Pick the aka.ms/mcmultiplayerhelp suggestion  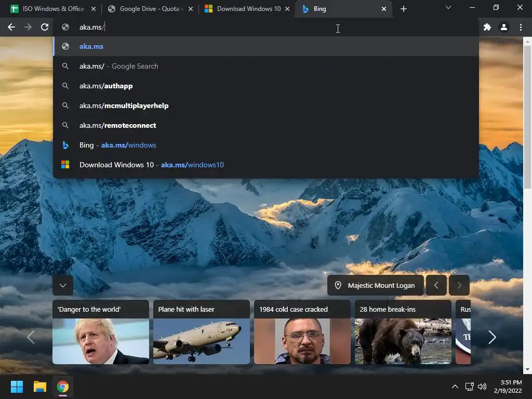coord(267,105)
